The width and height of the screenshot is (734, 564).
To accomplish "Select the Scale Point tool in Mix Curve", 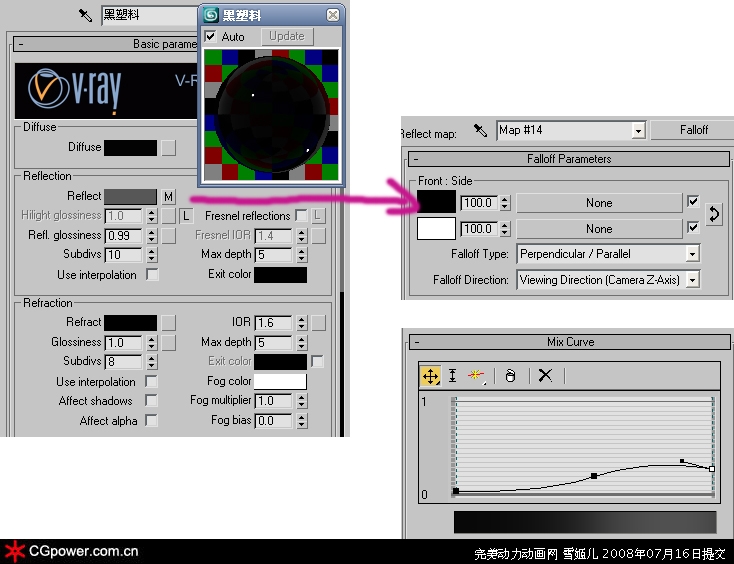I will click(x=452, y=375).
